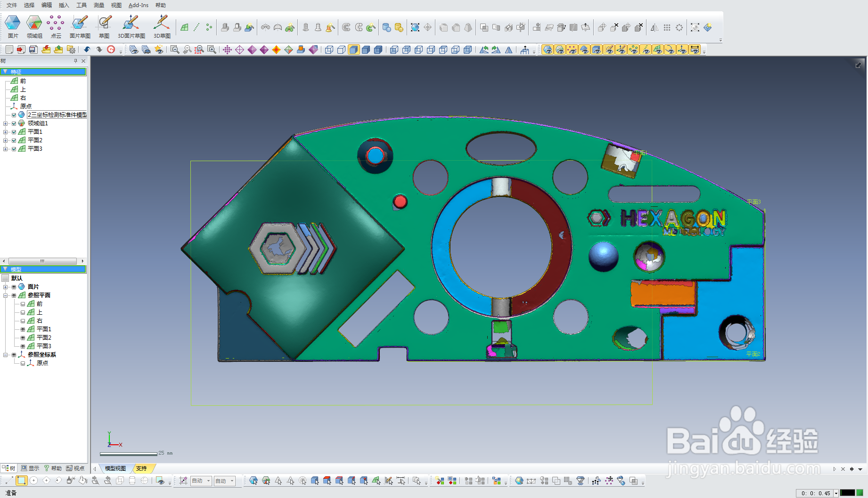Choose the line selection mode icon

point(9,481)
